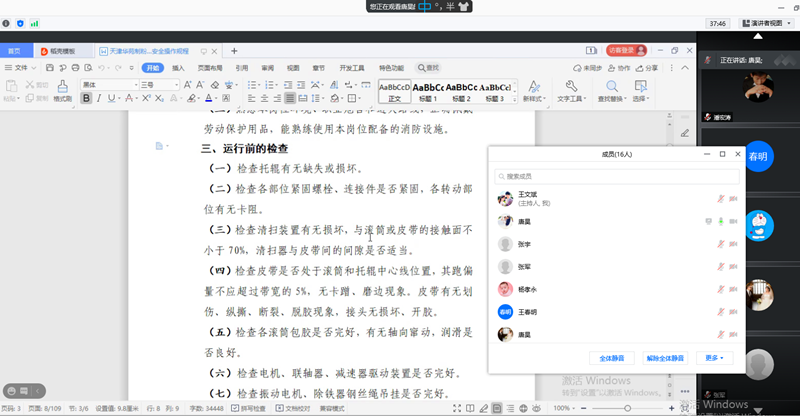This screenshot has width=800, height=416.
Task: Open the 页面布局 ribbon tab
Action: pyautogui.click(x=209, y=68)
